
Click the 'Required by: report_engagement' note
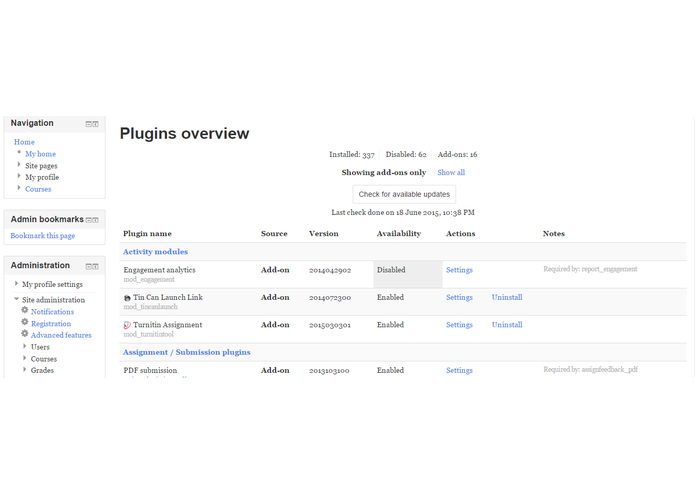click(590, 269)
